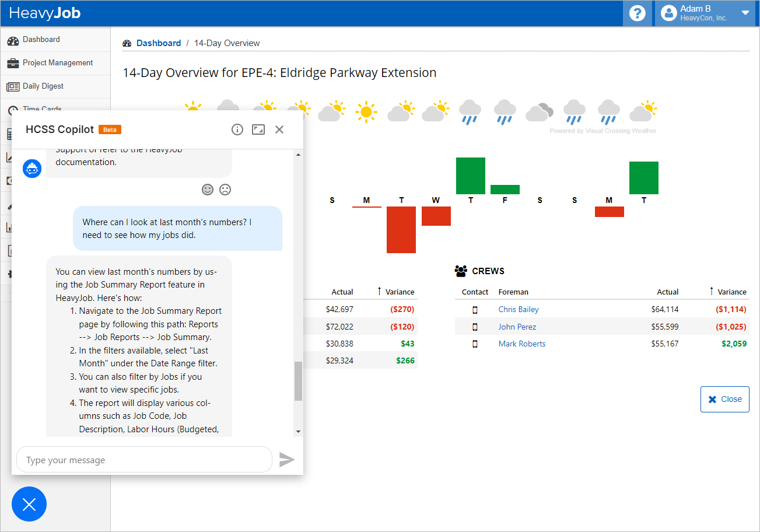Click the Close button
Screen dimensions: 760x532
724,400
